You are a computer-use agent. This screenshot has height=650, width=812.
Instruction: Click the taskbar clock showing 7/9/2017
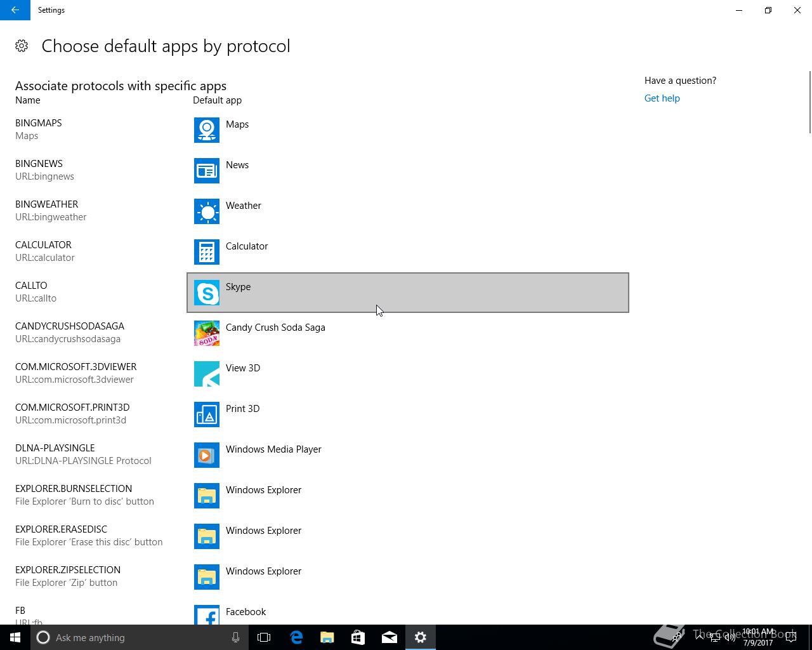point(758,637)
